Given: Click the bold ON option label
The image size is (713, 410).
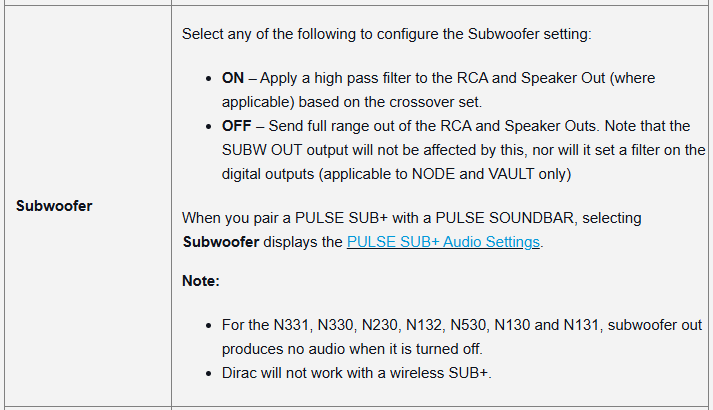Looking at the screenshot, I should point(233,77).
